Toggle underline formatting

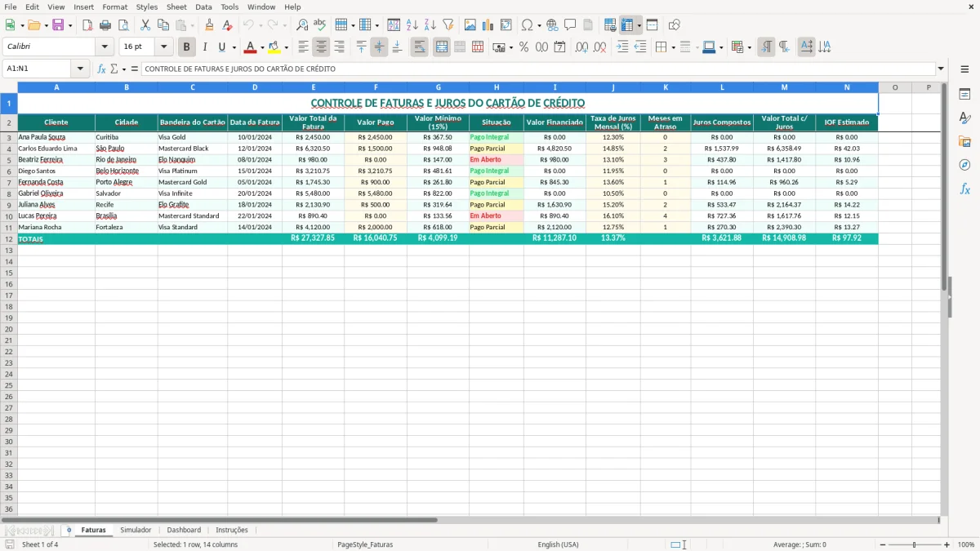221,47
